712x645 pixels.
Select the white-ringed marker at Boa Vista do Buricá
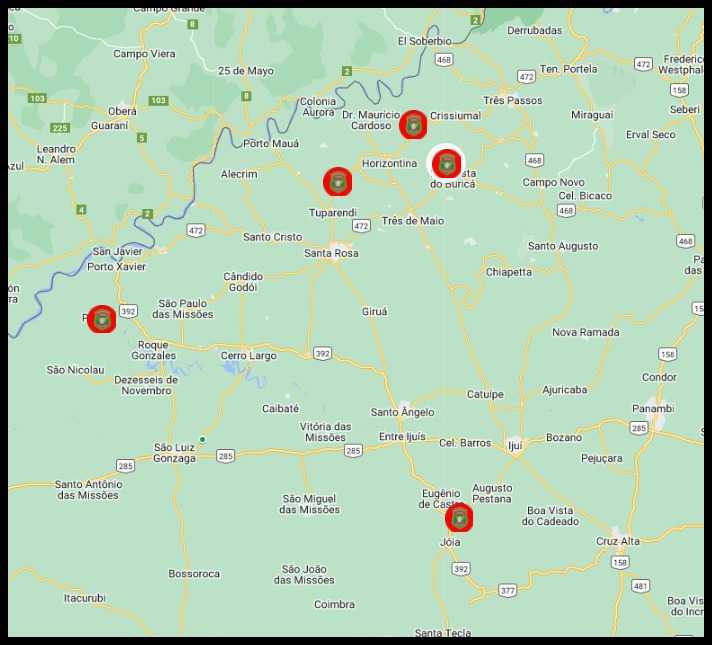[x=446, y=163]
